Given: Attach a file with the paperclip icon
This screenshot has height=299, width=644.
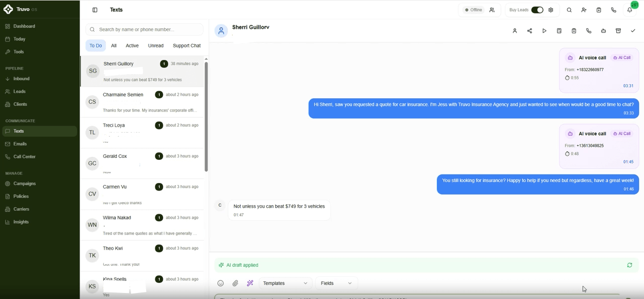Looking at the screenshot, I should (x=235, y=283).
